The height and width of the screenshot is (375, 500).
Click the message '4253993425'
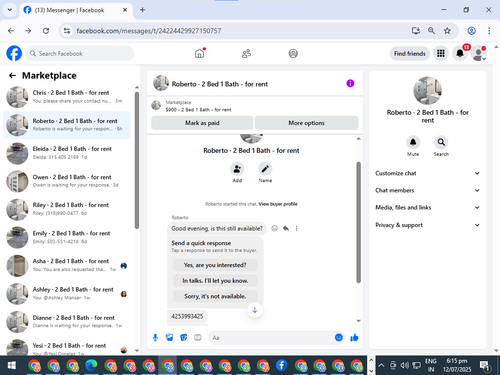point(187,316)
